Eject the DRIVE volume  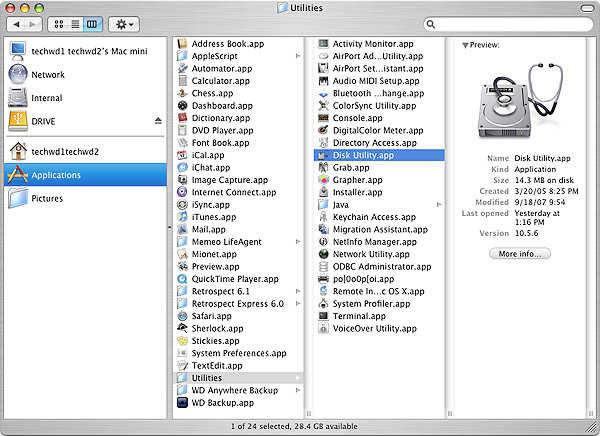tap(158, 121)
